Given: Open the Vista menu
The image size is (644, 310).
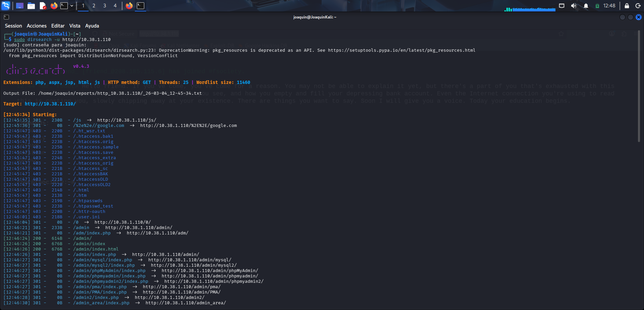Looking at the screenshot, I should 75,26.
